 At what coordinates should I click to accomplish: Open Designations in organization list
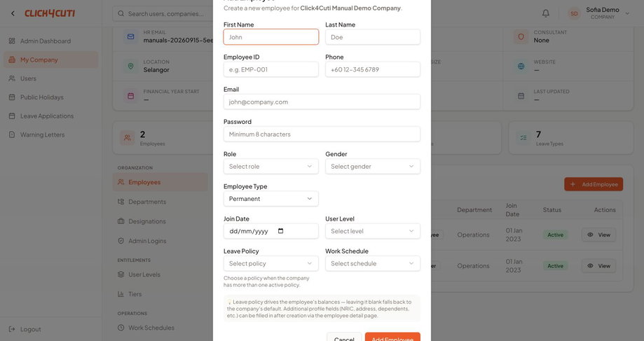160,221
